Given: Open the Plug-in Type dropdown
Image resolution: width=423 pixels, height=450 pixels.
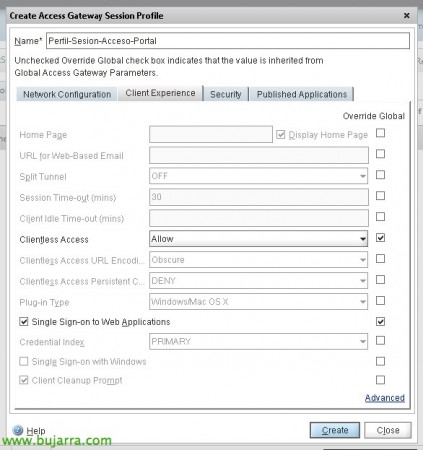Looking at the screenshot, I should (x=258, y=302).
